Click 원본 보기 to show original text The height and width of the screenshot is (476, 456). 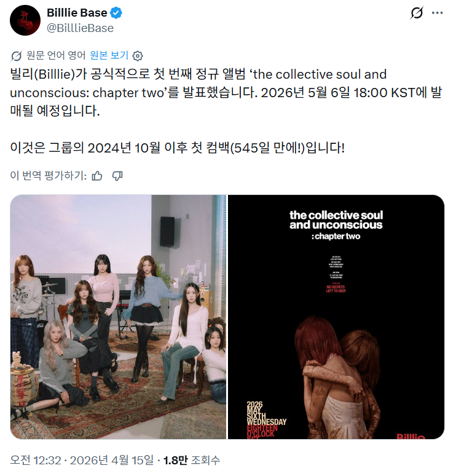[109, 55]
